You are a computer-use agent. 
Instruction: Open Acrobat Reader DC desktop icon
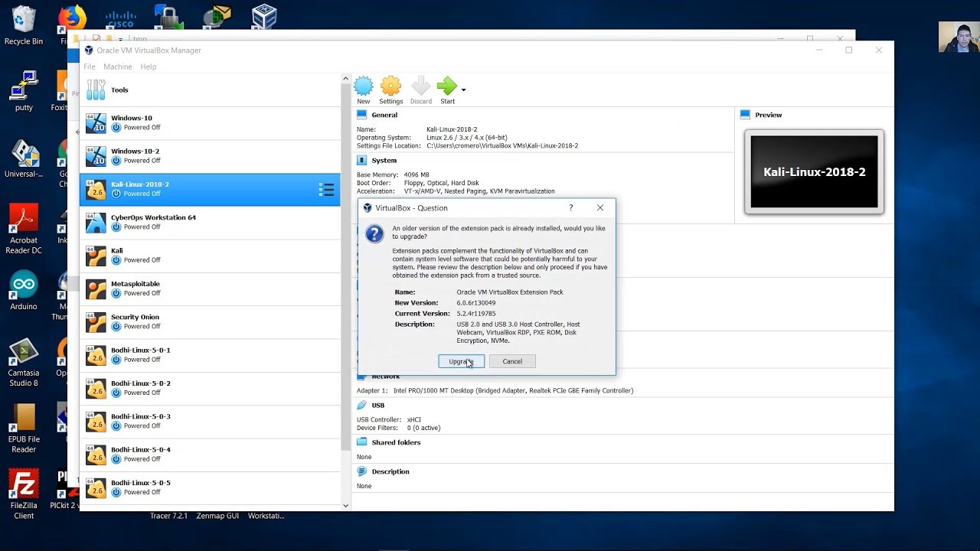(x=24, y=229)
